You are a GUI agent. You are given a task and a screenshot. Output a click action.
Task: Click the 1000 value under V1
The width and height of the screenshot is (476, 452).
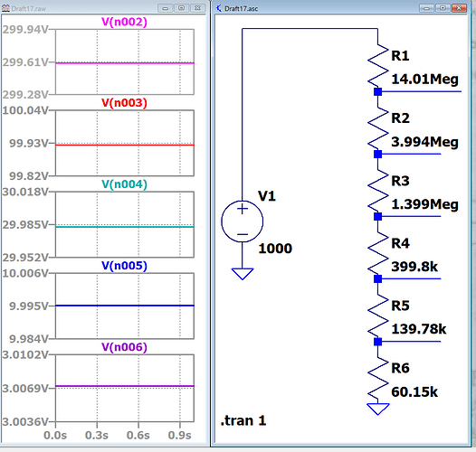tap(275, 249)
